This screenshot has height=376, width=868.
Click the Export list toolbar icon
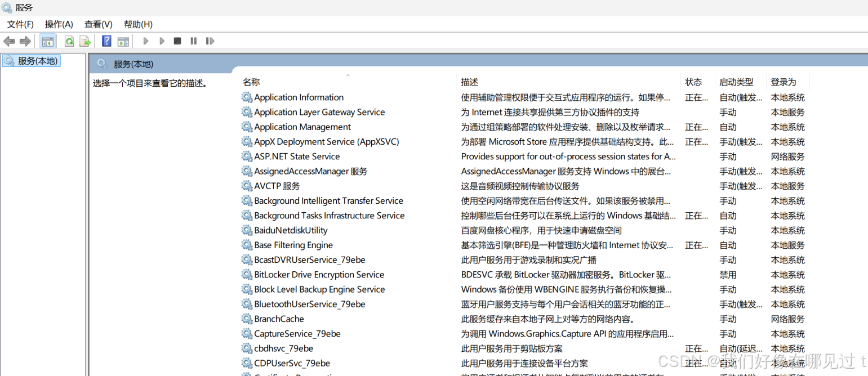pyautogui.click(x=85, y=41)
